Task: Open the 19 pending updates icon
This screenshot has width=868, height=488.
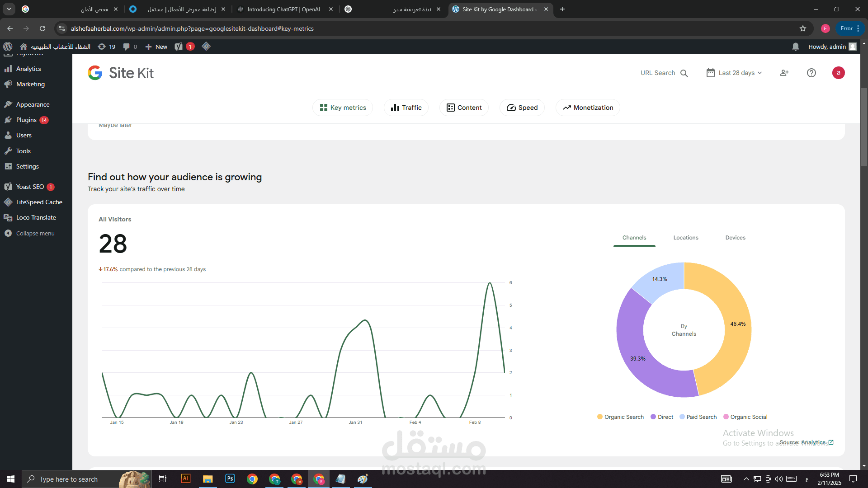Action: point(107,47)
